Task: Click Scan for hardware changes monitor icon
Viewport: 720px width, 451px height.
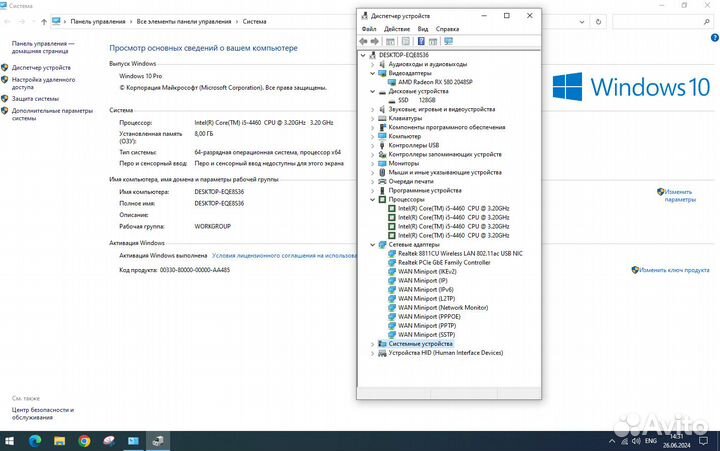Action: pos(449,41)
